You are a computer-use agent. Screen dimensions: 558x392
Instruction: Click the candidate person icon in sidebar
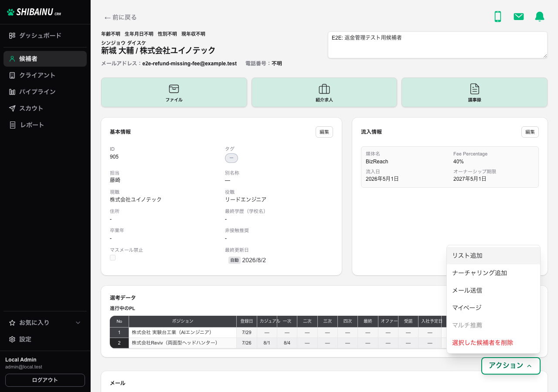pyautogui.click(x=12, y=59)
